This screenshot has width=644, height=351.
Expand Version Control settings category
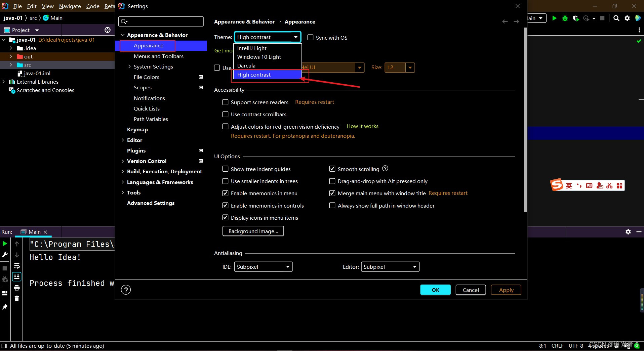(123, 161)
